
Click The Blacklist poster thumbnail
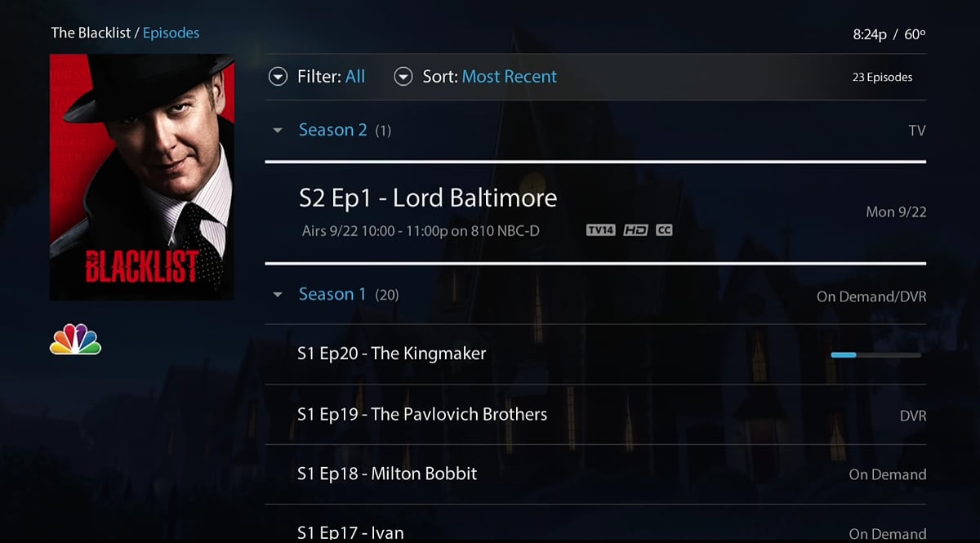[142, 177]
